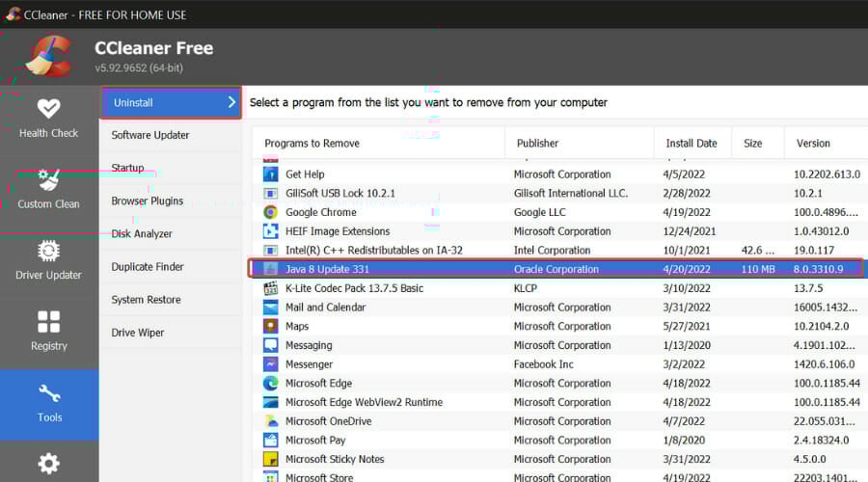The height and width of the screenshot is (482, 868).
Task: Click Gilisoft International LLC. publisher cell
Action: pos(571,193)
